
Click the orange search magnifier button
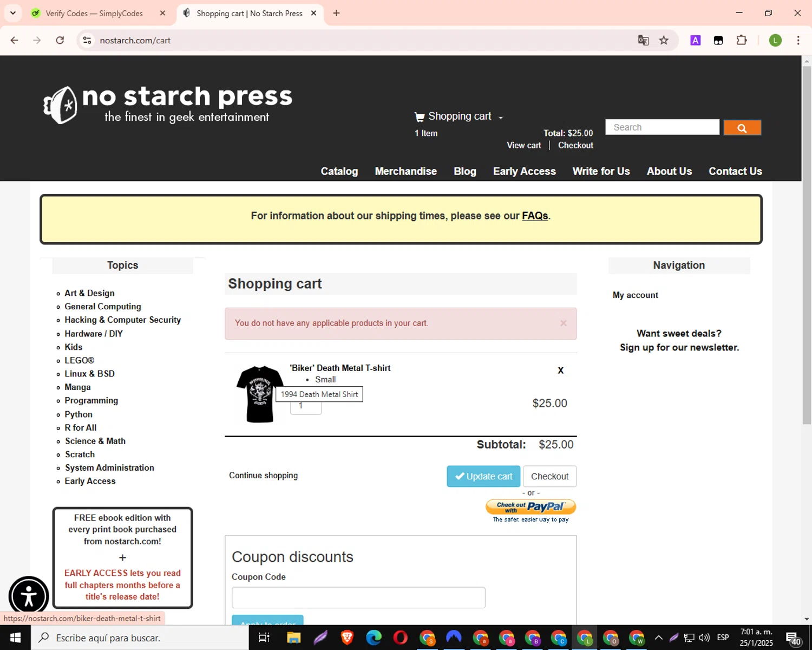[742, 128]
